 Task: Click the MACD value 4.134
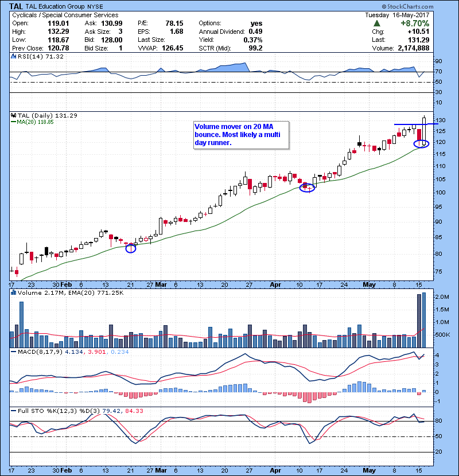click(74, 352)
